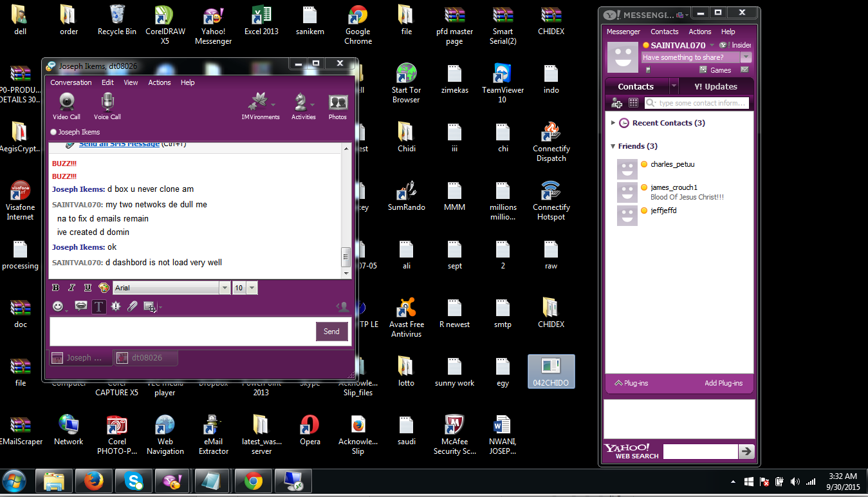Show hidden system tray icons
868x497 pixels.
pos(734,482)
